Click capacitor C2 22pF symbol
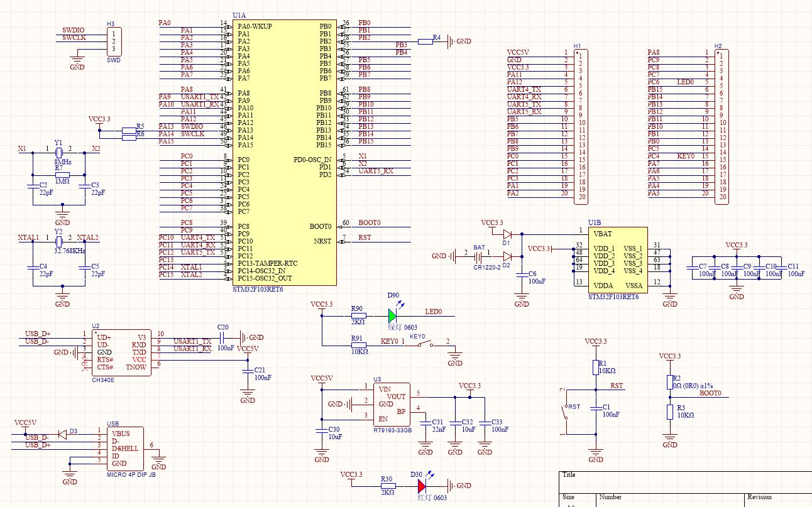 pyautogui.click(x=33, y=186)
